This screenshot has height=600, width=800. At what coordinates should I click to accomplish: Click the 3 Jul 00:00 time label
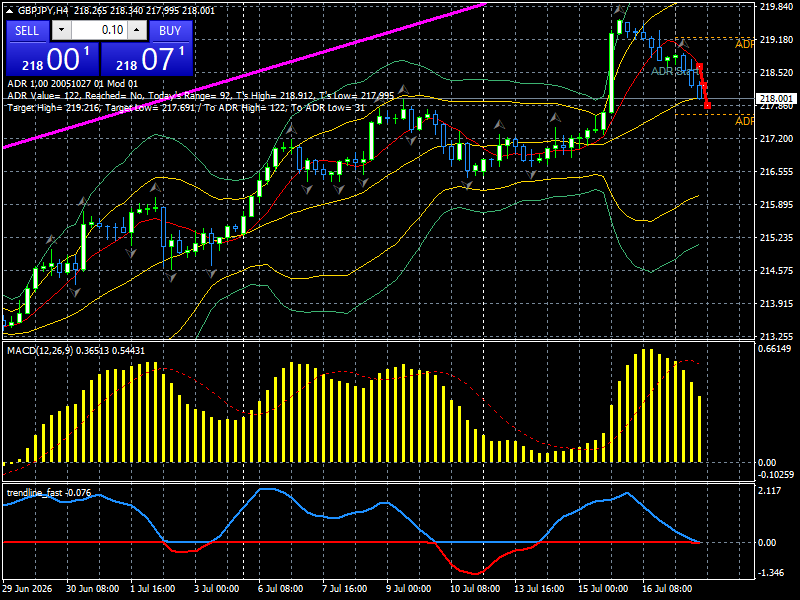tap(217, 589)
